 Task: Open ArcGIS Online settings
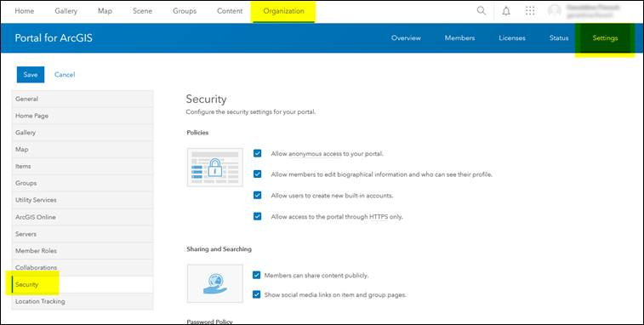tap(83, 217)
